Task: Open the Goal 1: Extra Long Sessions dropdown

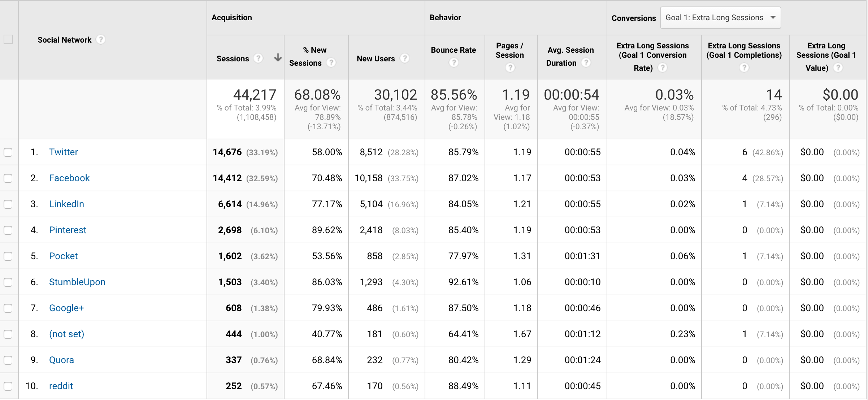Action: 720,17
